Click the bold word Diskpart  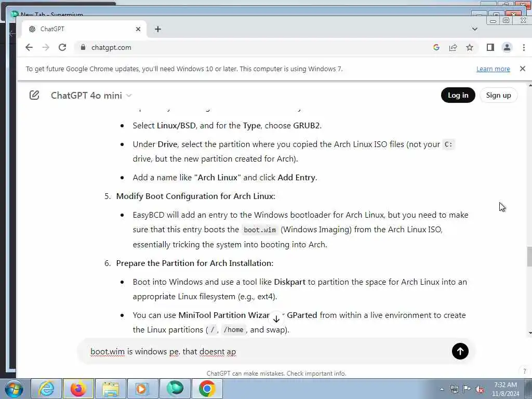point(290,282)
